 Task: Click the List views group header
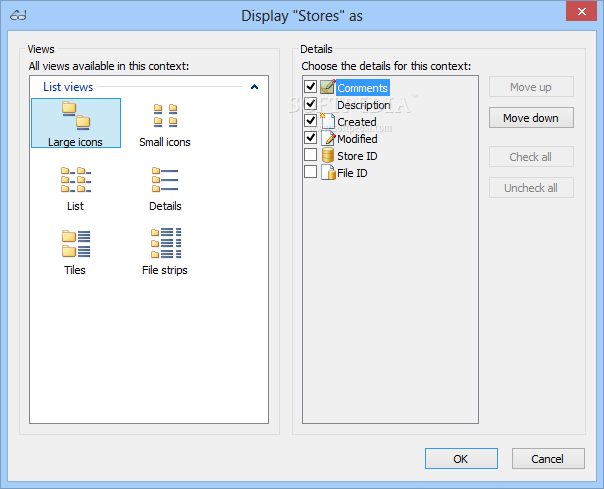(68, 87)
